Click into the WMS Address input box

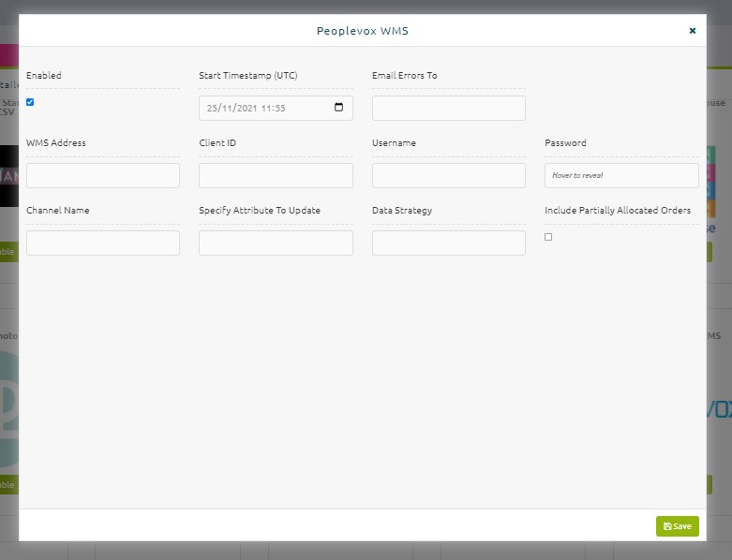pos(103,175)
